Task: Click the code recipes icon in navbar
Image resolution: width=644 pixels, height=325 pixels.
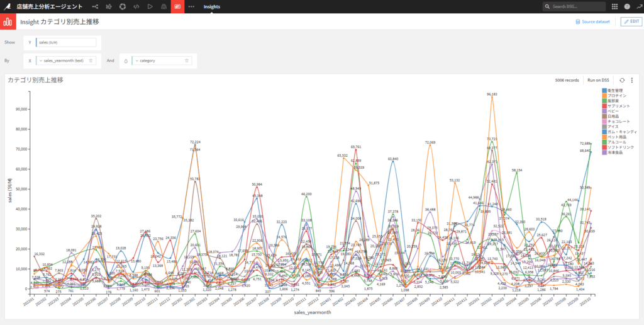Action: [x=136, y=6]
